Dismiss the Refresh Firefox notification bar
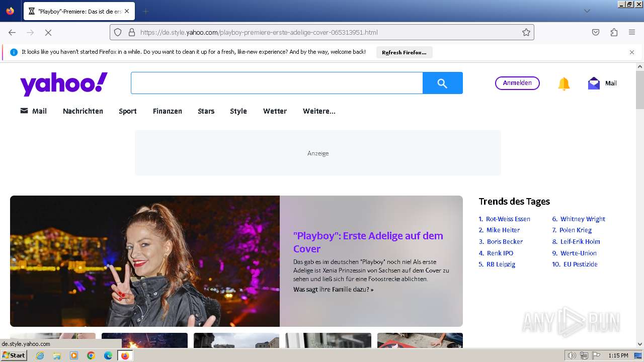The height and width of the screenshot is (362, 644). coord(632,52)
